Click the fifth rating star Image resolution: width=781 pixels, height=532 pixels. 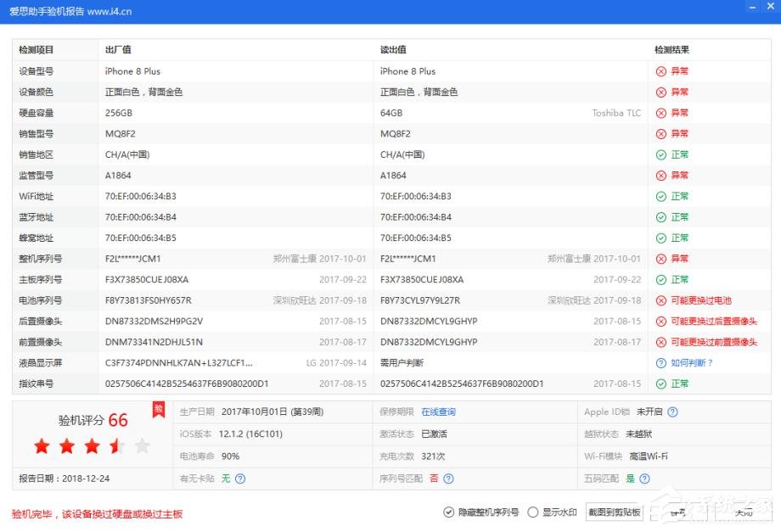(x=143, y=445)
